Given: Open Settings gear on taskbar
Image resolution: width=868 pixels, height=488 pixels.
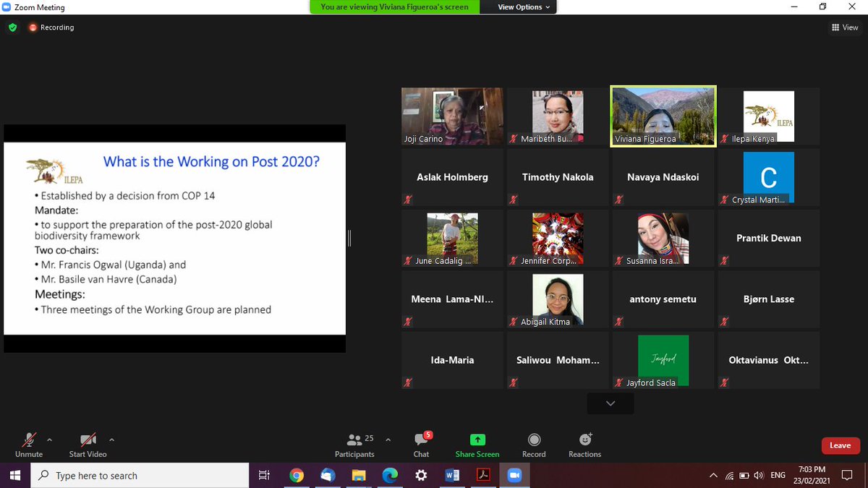Looking at the screenshot, I should 421,475.
